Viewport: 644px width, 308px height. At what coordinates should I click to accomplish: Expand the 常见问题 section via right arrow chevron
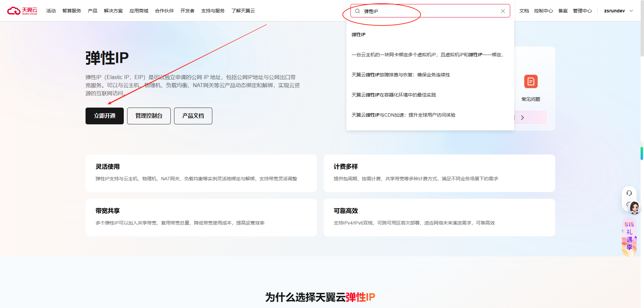tap(522, 117)
